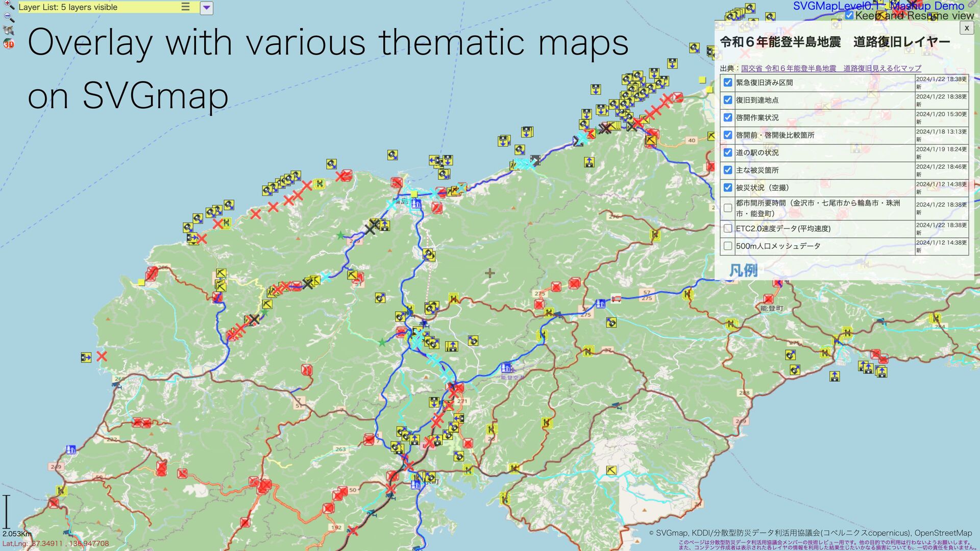
Task: Enable ETC2.0速度データ(平均速度) layer
Action: pos(728,229)
